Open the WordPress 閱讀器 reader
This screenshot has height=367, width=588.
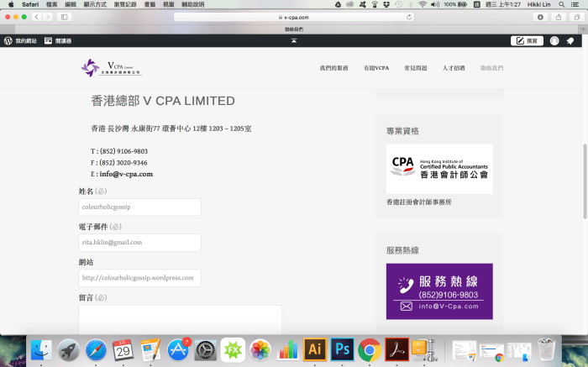[x=58, y=40]
